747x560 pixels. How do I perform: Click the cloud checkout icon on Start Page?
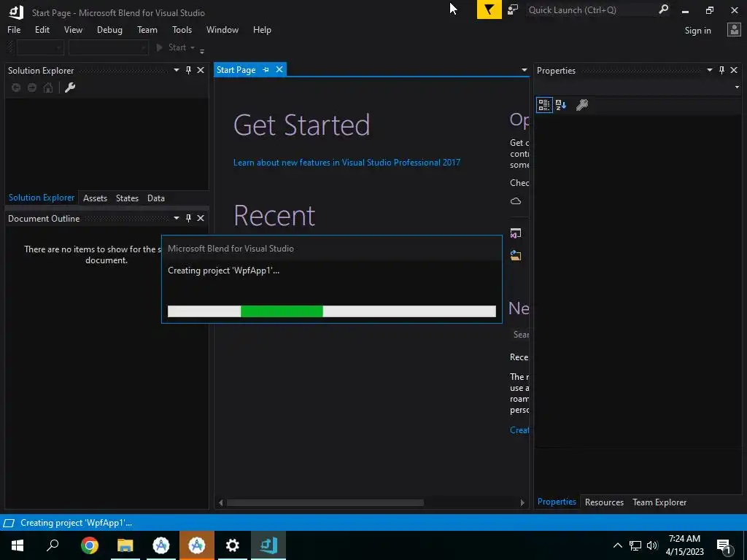coord(516,201)
